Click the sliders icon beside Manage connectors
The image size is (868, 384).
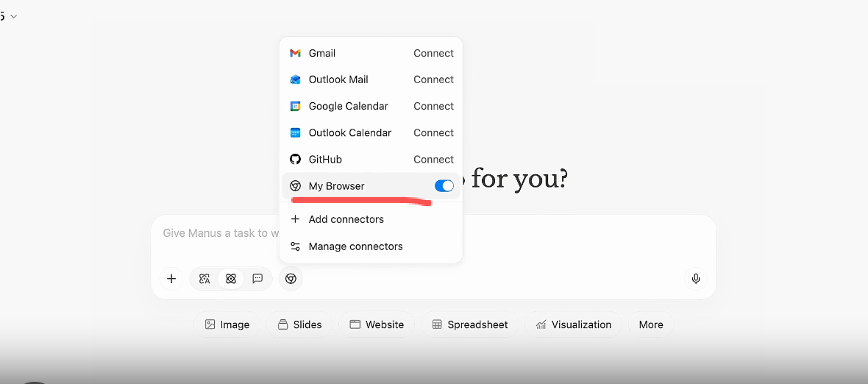pyautogui.click(x=295, y=246)
